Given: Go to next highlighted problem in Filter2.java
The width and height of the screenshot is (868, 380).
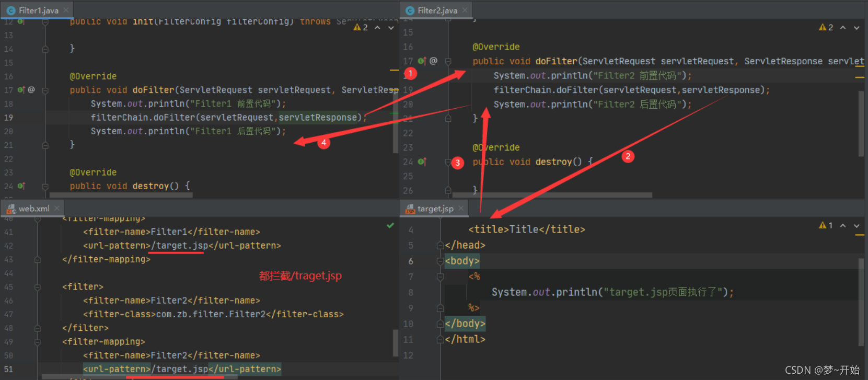Looking at the screenshot, I should [857, 28].
